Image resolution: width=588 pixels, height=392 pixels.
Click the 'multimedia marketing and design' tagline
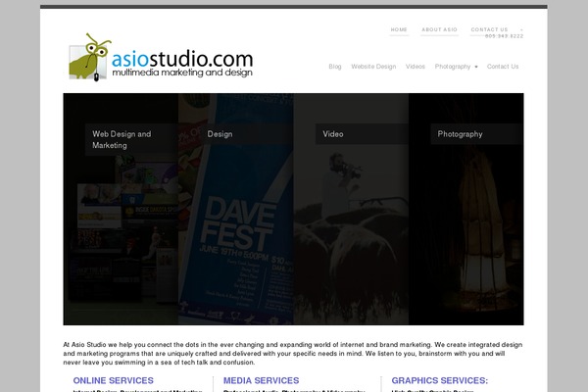[182, 73]
